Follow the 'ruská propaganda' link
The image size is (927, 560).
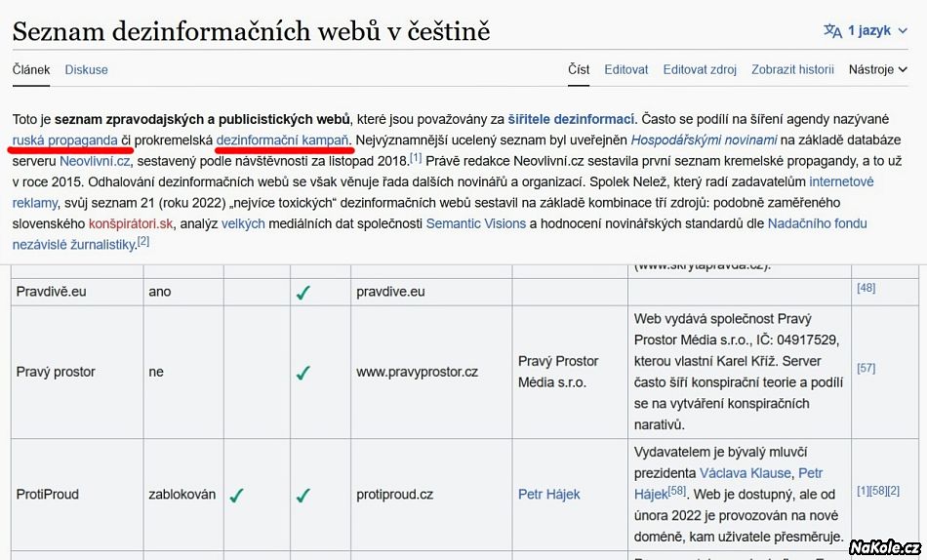pos(65,140)
